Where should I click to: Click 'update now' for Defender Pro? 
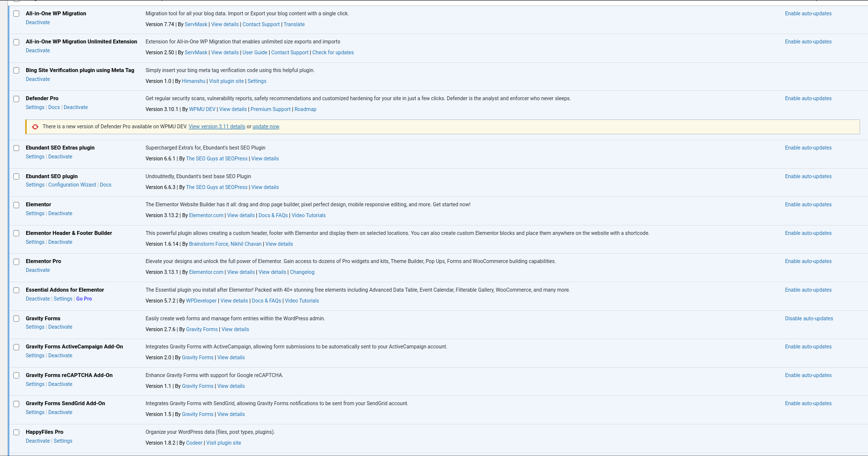click(266, 127)
